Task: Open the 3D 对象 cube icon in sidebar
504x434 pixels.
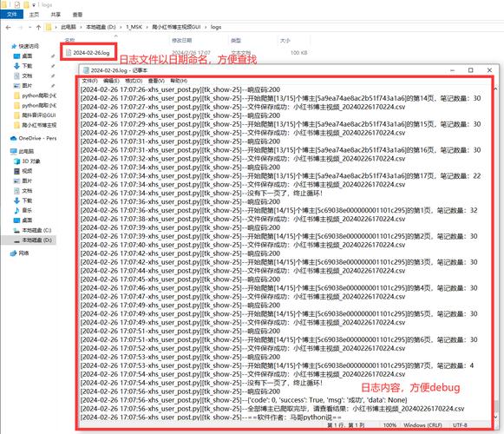Action: coord(17,161)
